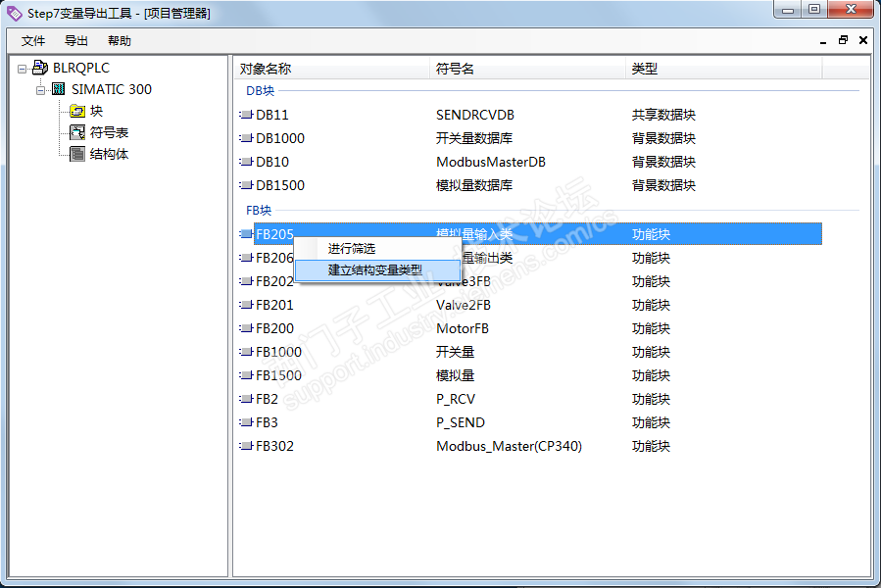The image size is (881, 588).
Task: Select the DB1000 row name
Action: (280, 139)
